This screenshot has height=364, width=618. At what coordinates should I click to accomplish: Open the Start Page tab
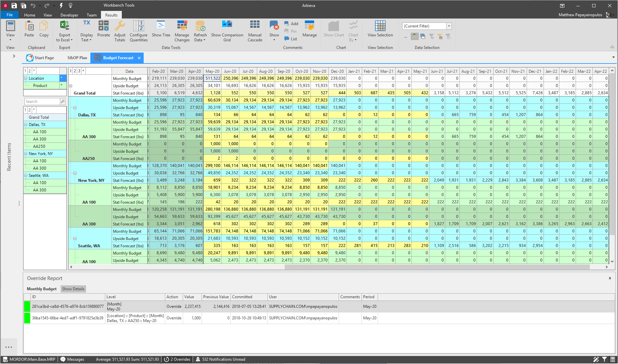(x=40, y=58)
